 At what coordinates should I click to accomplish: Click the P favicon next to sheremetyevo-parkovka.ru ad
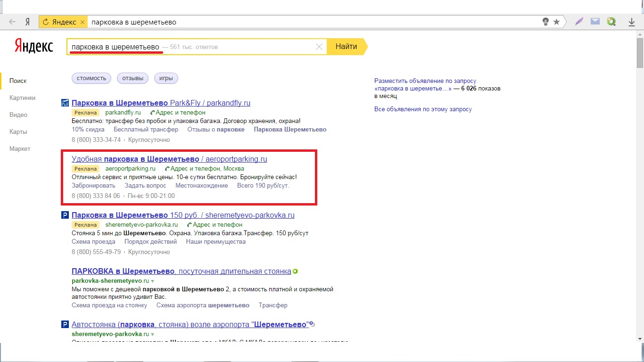(65, 215)
